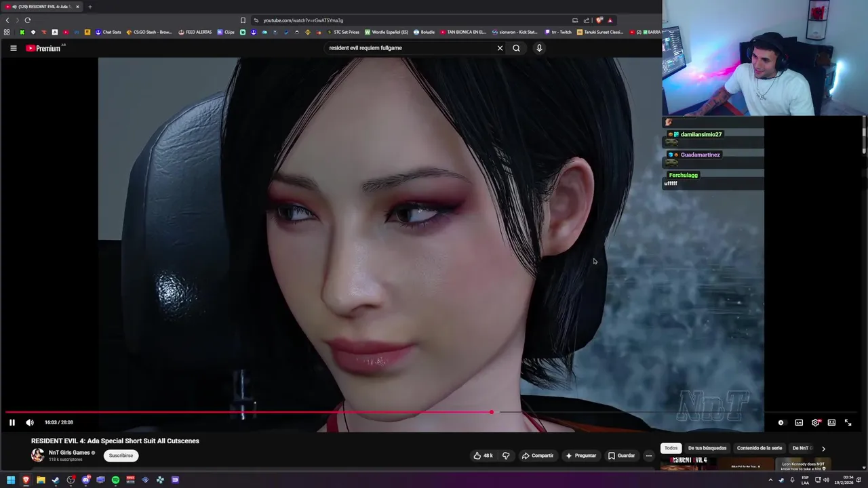Viewport: 868px width, 488px height.
Task: Open Spotify from the taskbar
Action: point(115,480)
